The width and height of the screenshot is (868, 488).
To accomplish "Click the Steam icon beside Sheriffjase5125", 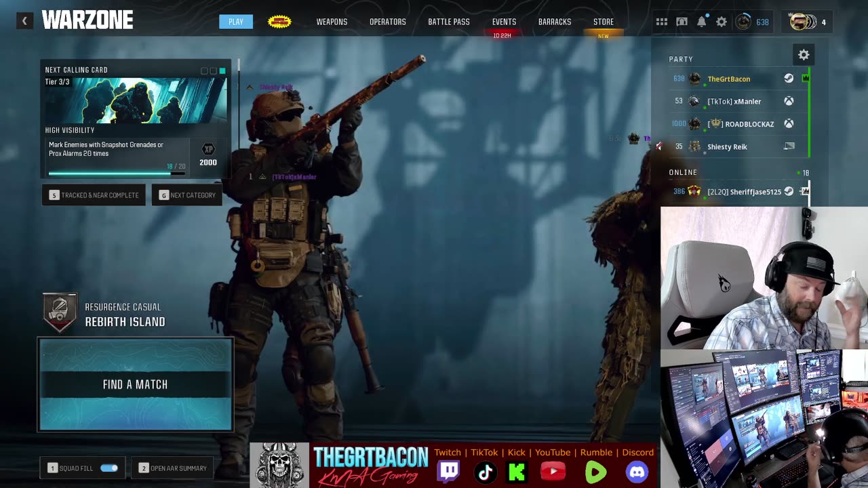I will click(x=789, y=192).
